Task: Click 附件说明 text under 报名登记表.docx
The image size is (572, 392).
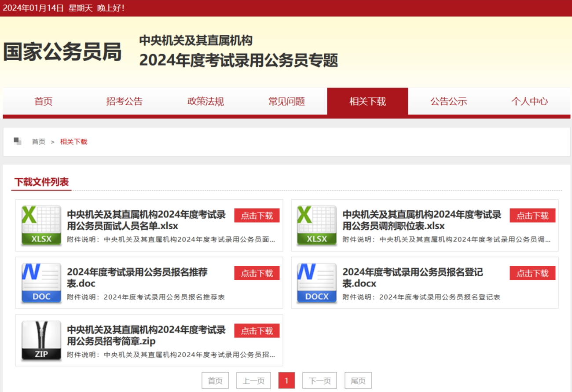Action: (421, 297)
